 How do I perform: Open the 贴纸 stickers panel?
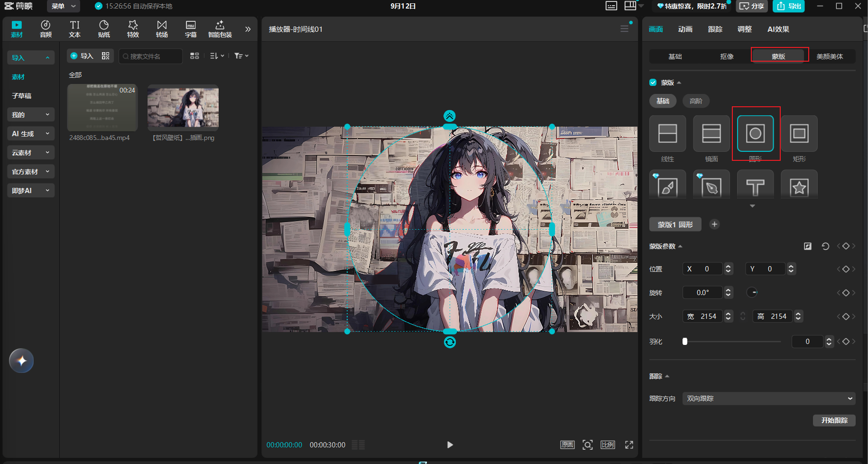[104, 29]
